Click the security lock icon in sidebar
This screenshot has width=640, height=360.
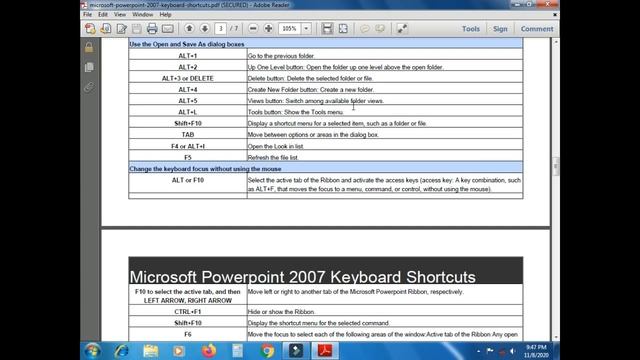point(89,47)
